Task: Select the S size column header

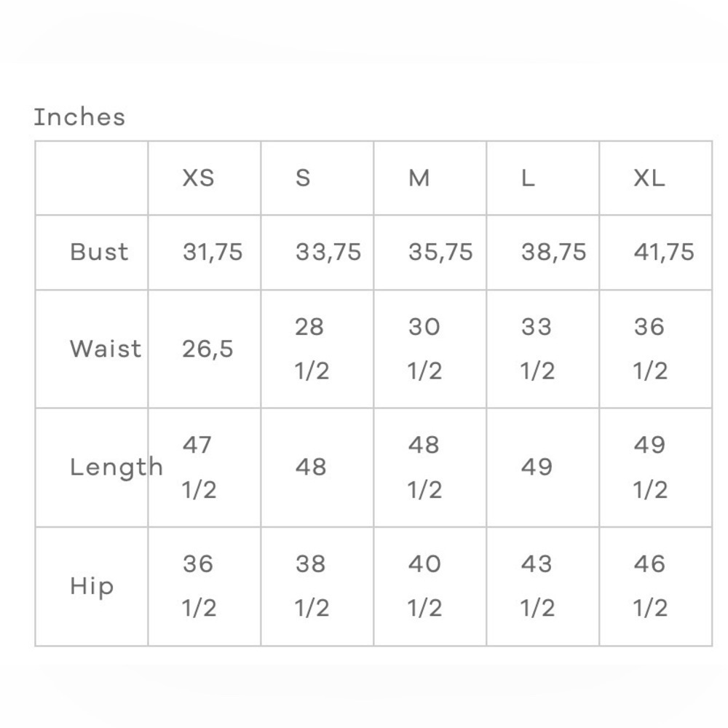Action: (303, 178)
